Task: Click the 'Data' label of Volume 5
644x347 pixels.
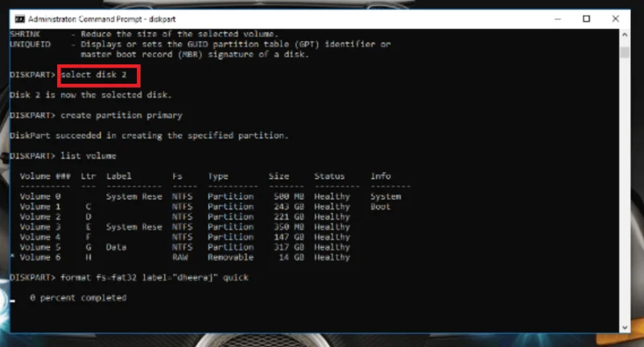Action: [x=116, y=247]
